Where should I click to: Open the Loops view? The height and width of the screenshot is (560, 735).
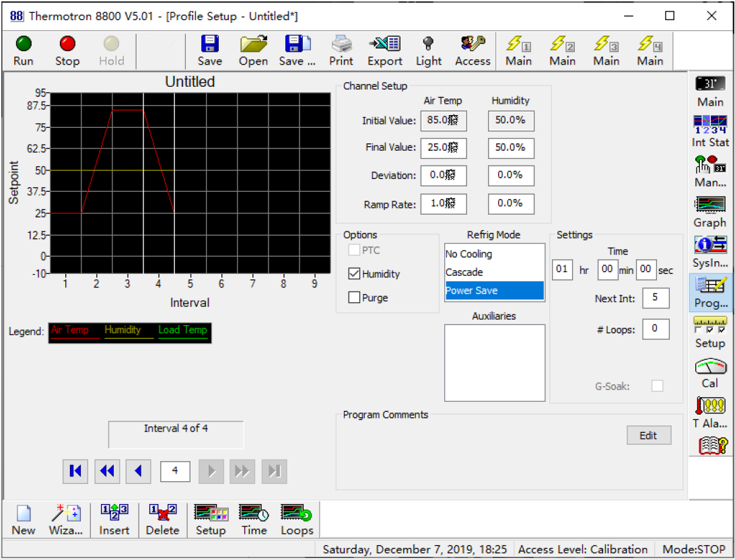point(297,520)
